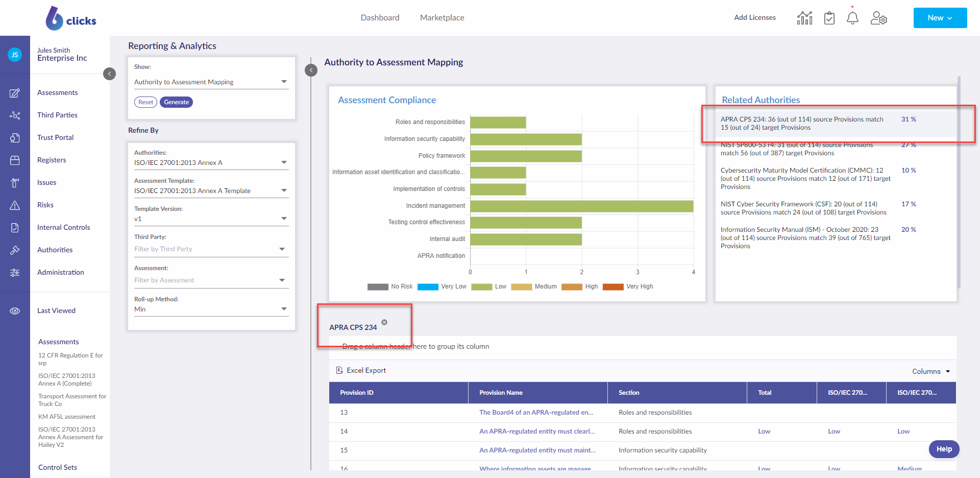Screen dimensions: 980x478
Task: Open 'An APRA-regulated entity must maint...' link
Action: click(x=537, y=450)
